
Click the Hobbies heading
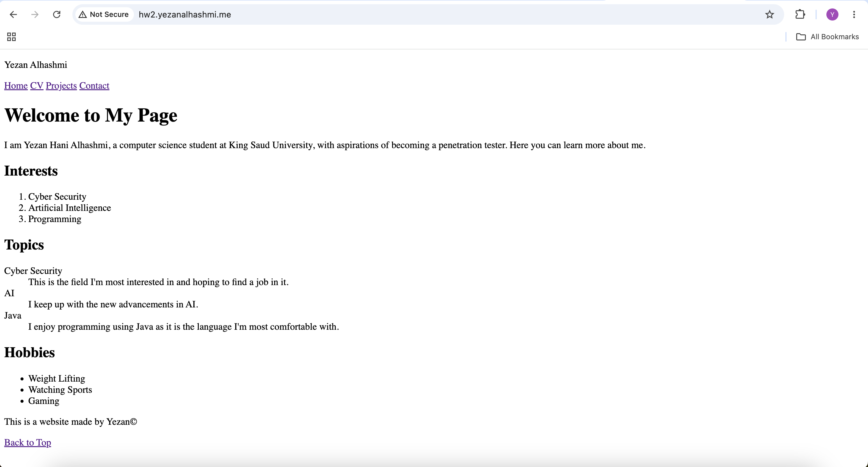pos(29,352)
